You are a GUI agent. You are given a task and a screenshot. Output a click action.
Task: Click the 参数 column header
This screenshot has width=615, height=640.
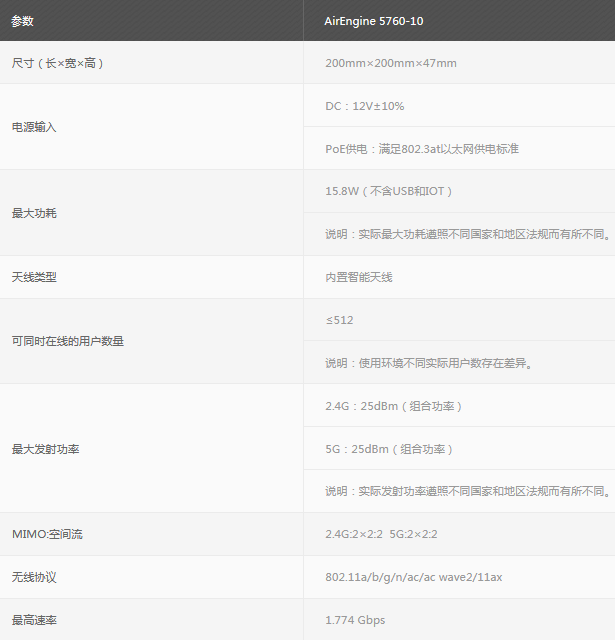[x=22, y=21]
